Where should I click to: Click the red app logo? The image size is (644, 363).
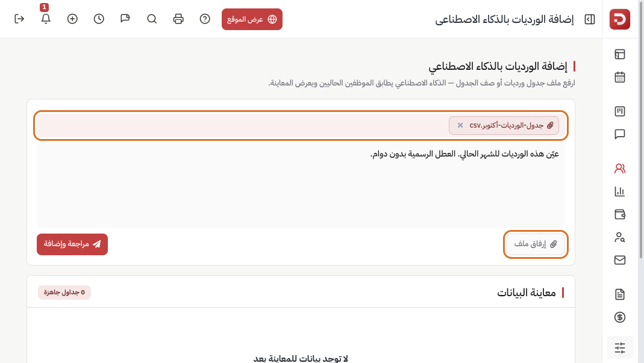coord(620,19)
